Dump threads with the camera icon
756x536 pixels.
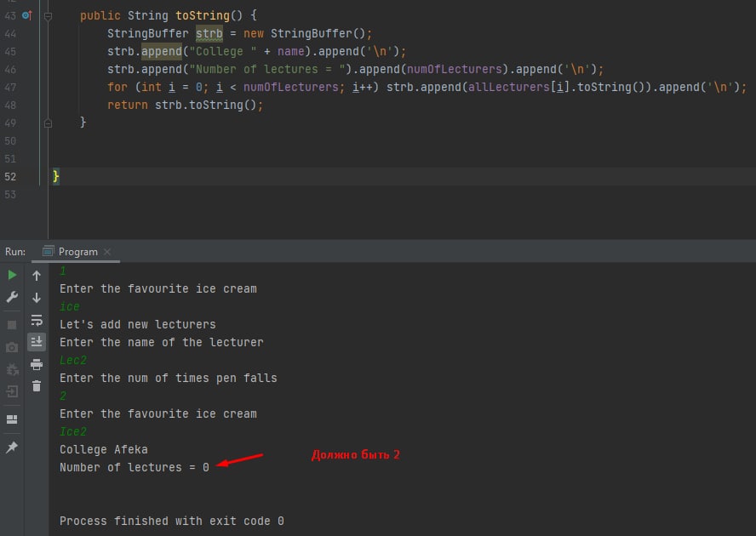pyautogui.click(x=12, y=347)
